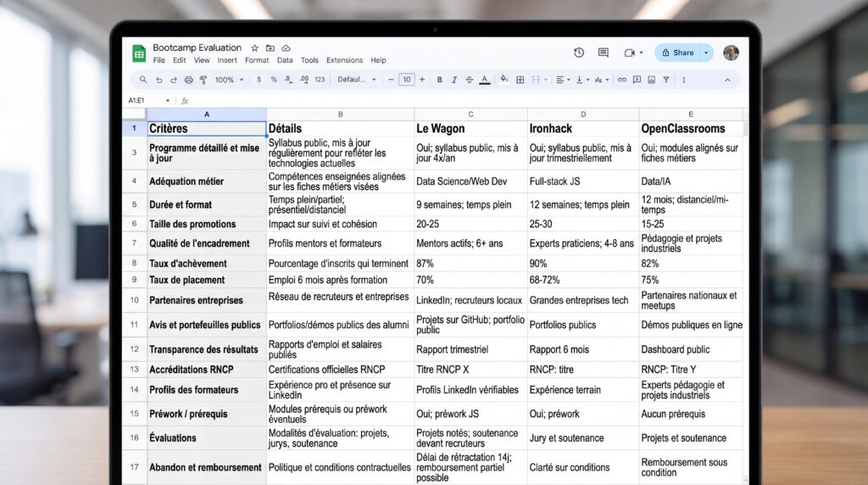
Task: Select column C header
Action: pos(470,114)
